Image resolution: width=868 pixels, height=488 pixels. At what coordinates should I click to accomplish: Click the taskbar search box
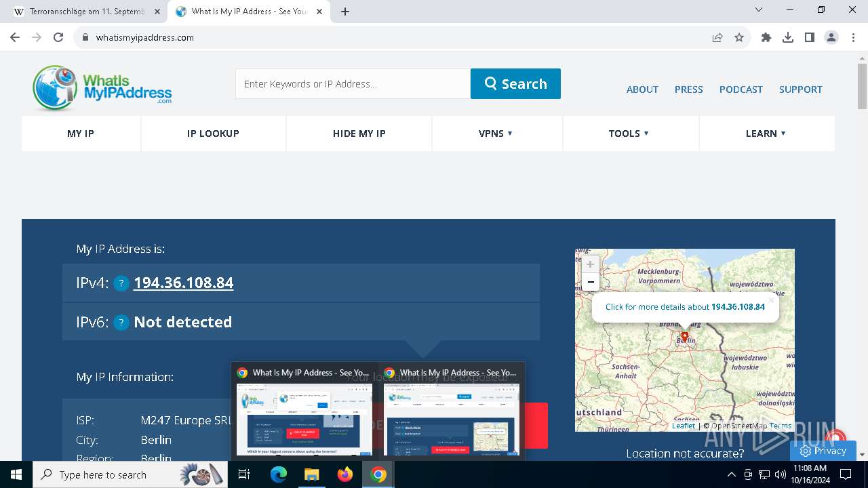coord(131,474)
